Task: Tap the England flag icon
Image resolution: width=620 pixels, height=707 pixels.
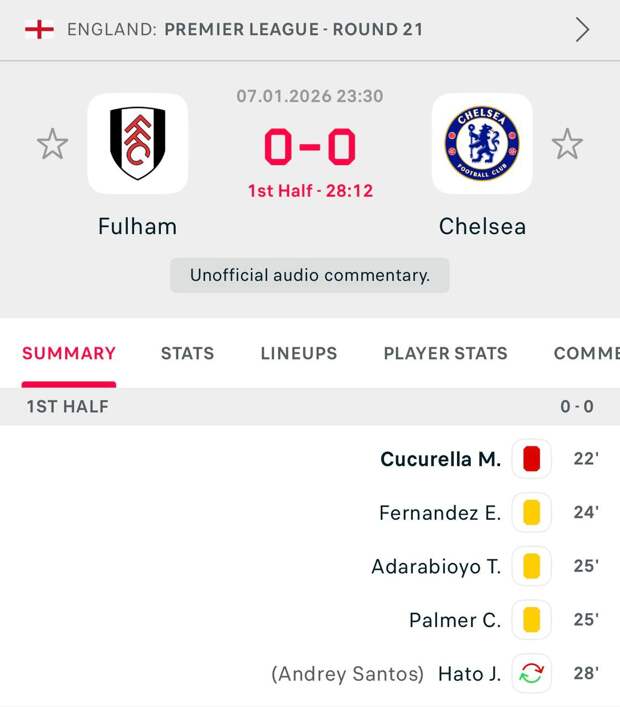Action: pos(39,29)
